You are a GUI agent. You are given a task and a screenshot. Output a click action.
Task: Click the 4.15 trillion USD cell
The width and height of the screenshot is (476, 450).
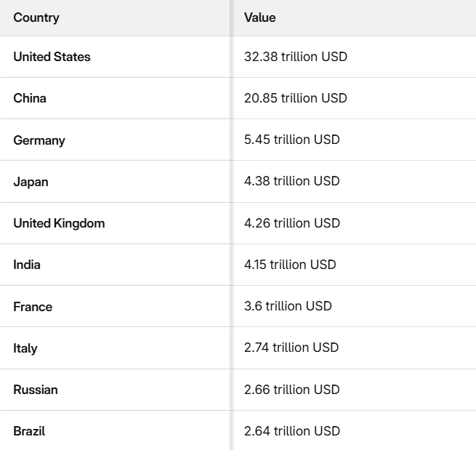click(290, 265)
